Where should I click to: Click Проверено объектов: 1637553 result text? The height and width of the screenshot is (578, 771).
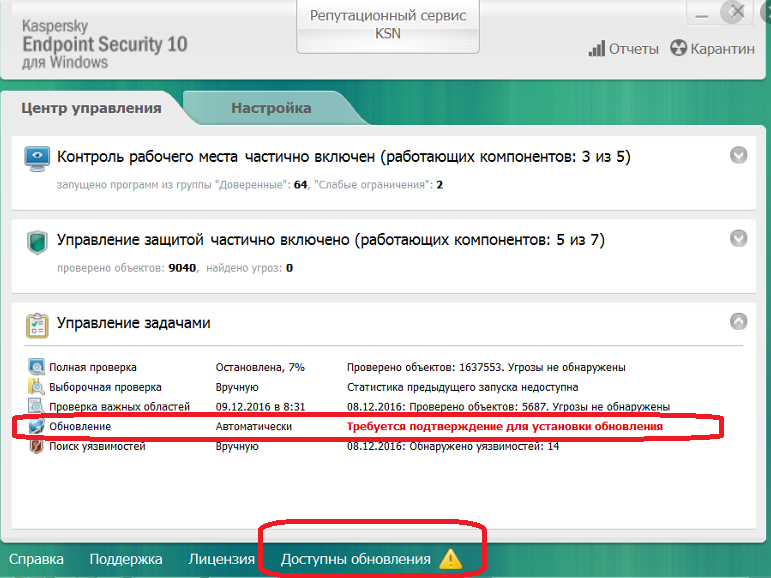[486, 367]
